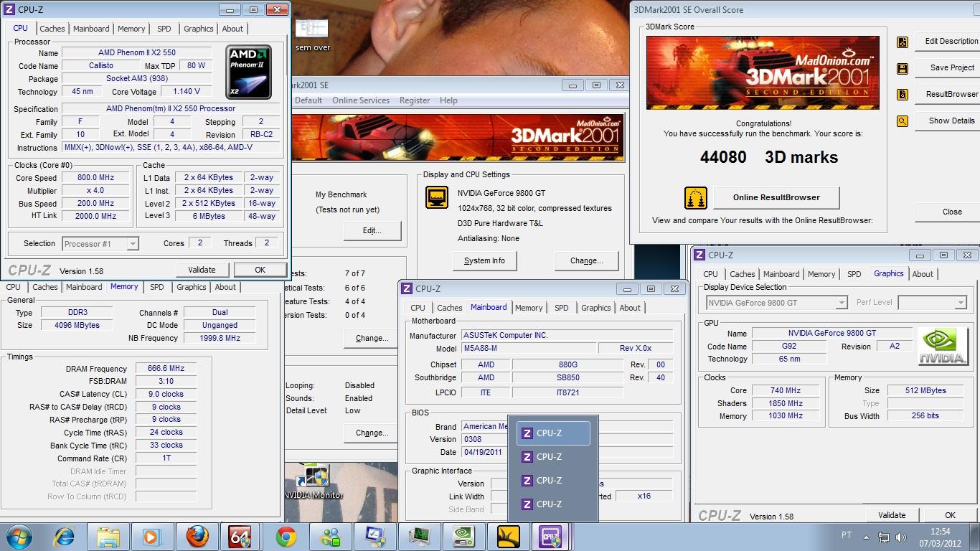980x551 pixels.
Task: Launch Google Chrome from the taskbar
Action: click(286, 537)
